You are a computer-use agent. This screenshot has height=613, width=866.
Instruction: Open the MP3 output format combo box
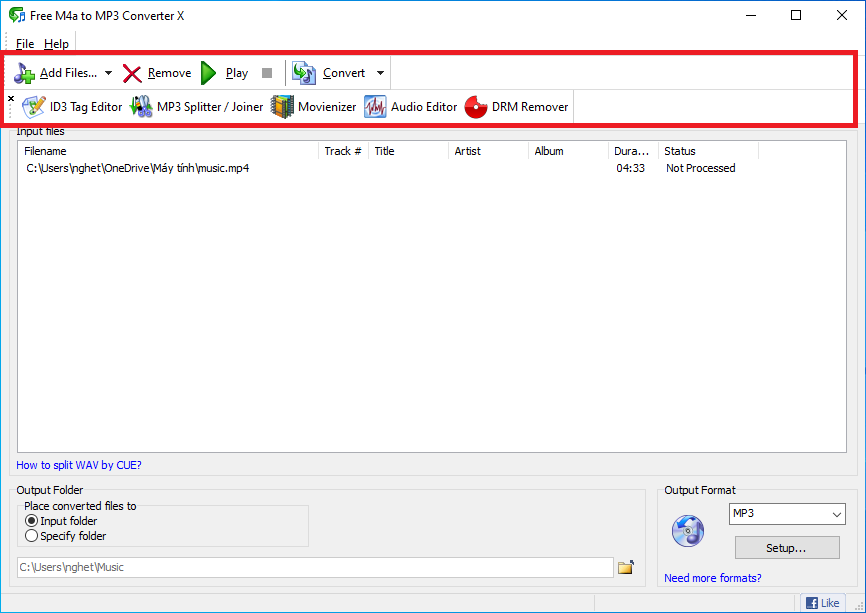click(x=786, y=514)
